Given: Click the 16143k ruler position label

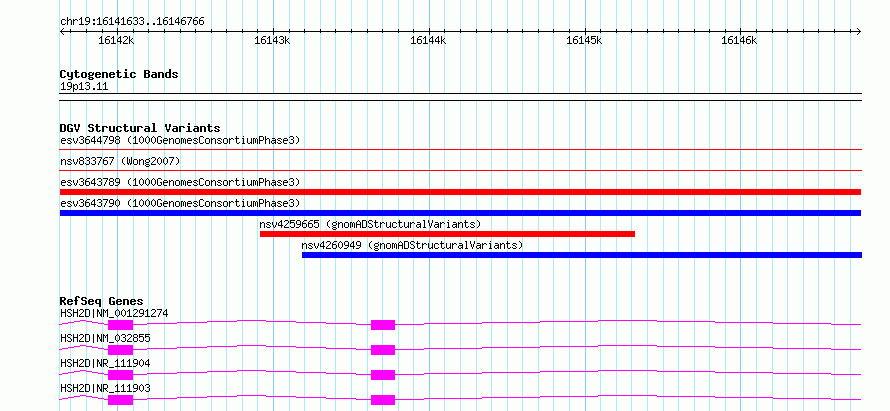Looking at the screenshot, I should coord(272,40).
